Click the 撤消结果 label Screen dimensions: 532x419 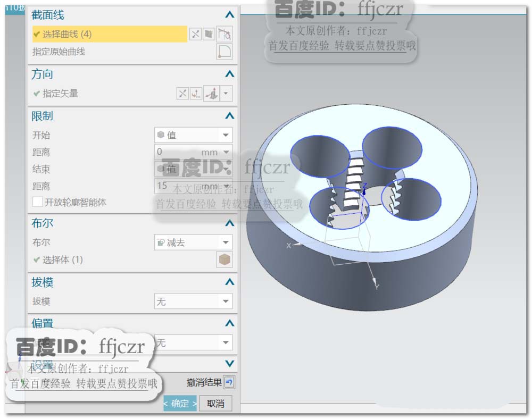(204, 382)
